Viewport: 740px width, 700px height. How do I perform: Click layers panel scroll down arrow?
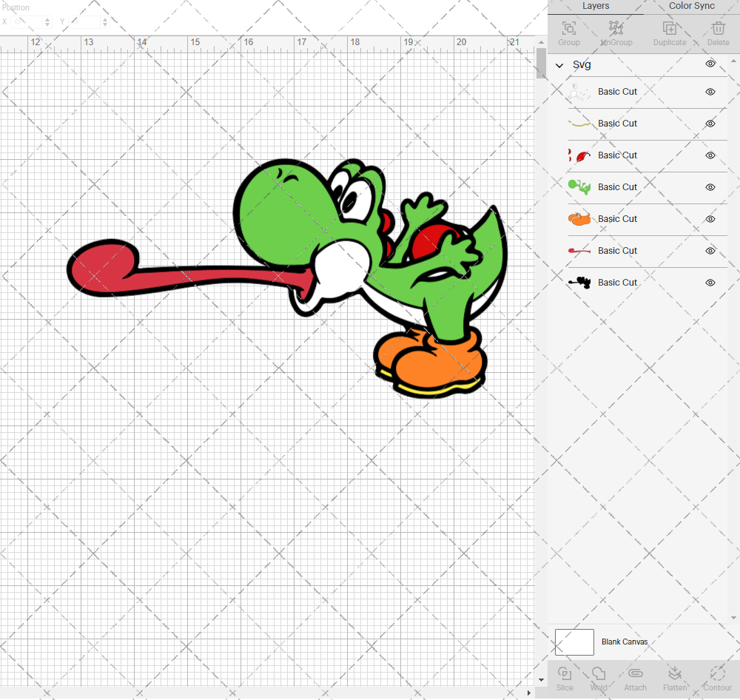click(733, 617)
